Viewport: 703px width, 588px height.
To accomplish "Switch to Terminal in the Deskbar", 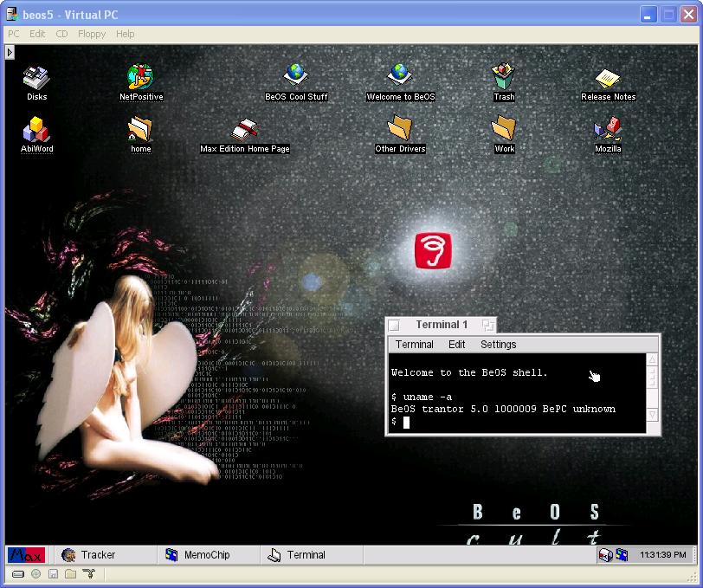I will pos(312,555).
